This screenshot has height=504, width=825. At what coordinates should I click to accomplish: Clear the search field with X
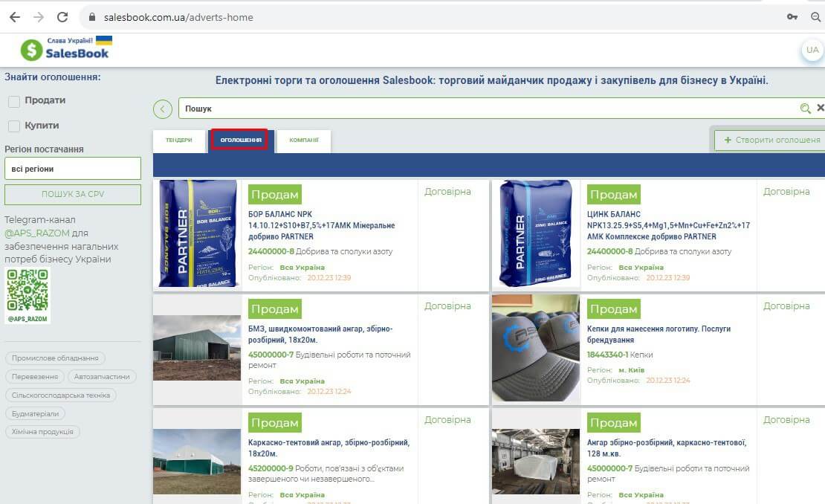click(821, 108)
